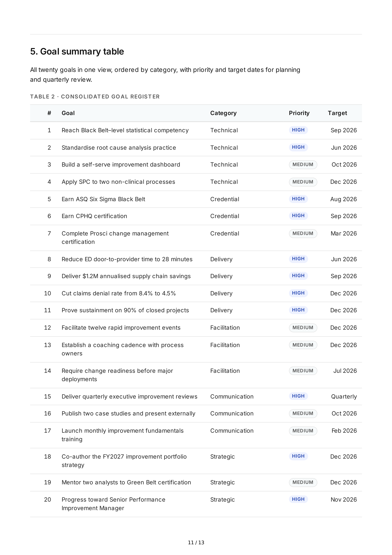Image resolution: width=392 pixels, height=555 pixels.
Task: Select 'Deliver quarterly executive improvement reviews' goal
Action: pos(129,396)
